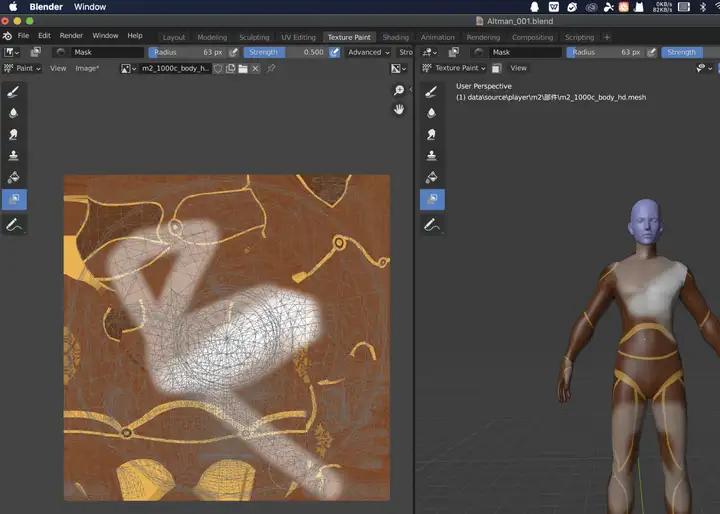Switch to the Sculpting workspace tab
This screenshot has height=514, width=720.
point(253,37)
